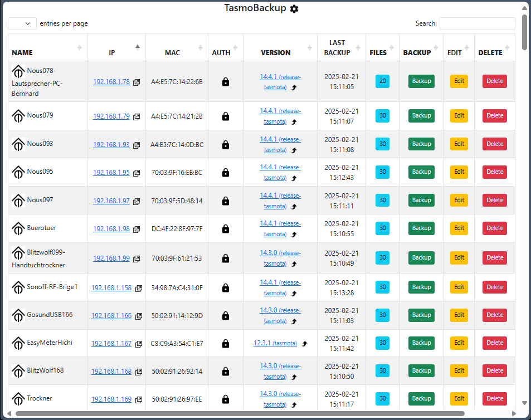This screenshot has width=531, height=420.
Task: Click the device name Buerotuer
Action: tap(42, 228)
